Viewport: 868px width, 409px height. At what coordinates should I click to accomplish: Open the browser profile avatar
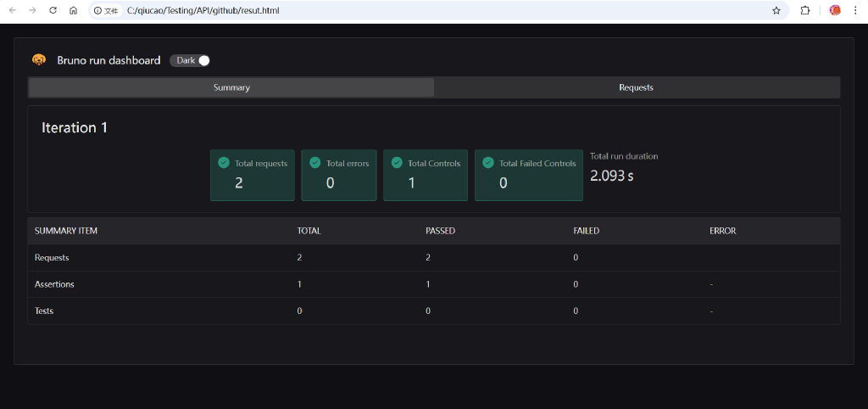point(834,11)
